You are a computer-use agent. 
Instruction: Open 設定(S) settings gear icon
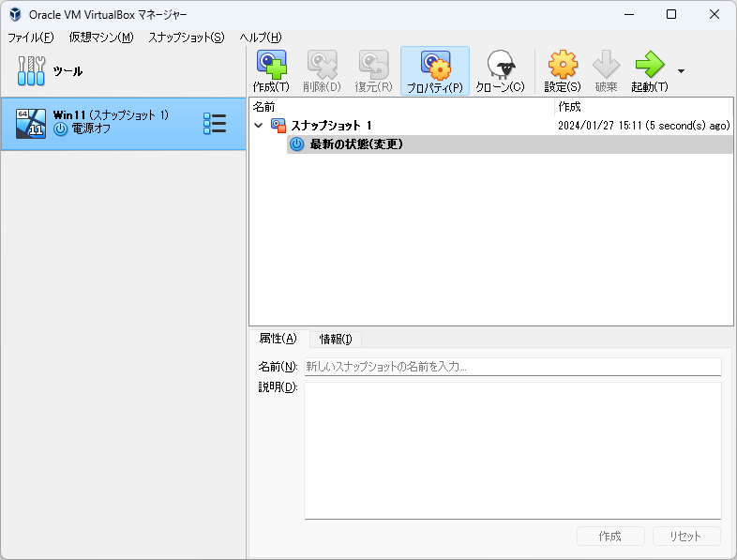pyautogui.click(x=563, y=65)
